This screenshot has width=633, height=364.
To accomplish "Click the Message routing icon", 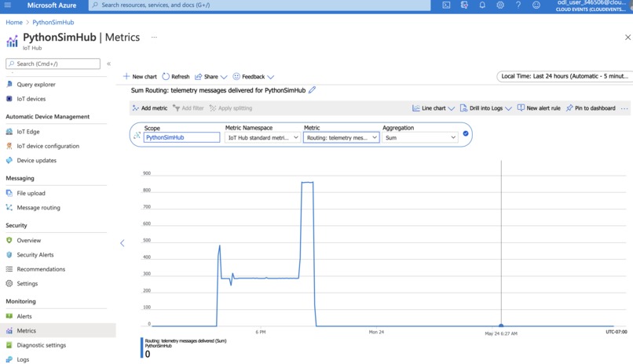I will [x=9, y=208].
